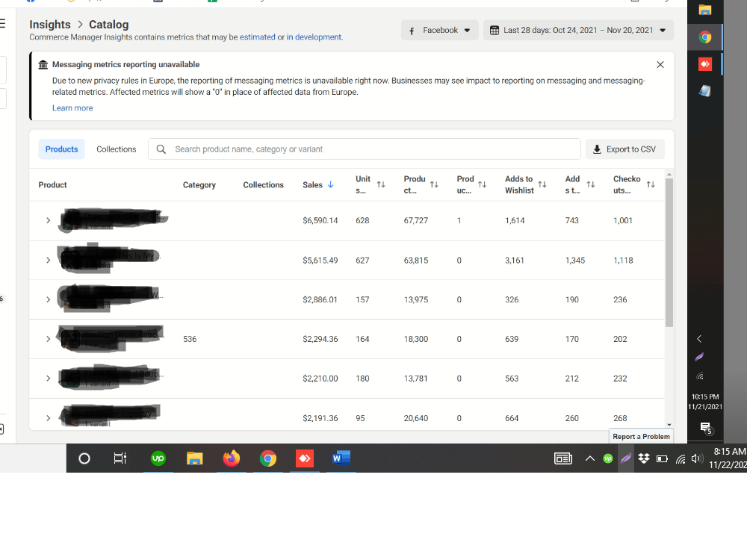Open the Last 28 days date range picker
Screen dimensions: 747x560
coord(578,30)
